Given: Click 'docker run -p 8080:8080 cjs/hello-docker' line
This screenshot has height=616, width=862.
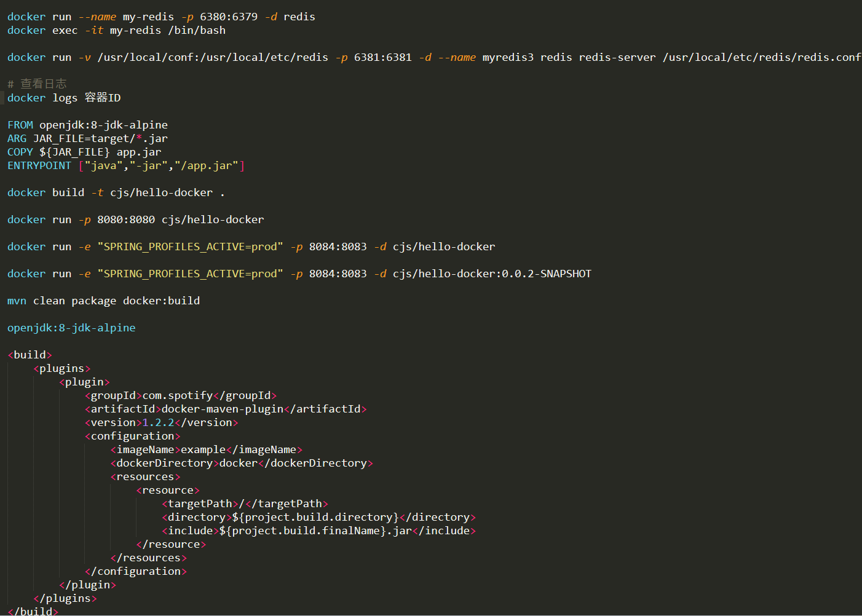Looking at the screenshot, I should pos(136,219).
